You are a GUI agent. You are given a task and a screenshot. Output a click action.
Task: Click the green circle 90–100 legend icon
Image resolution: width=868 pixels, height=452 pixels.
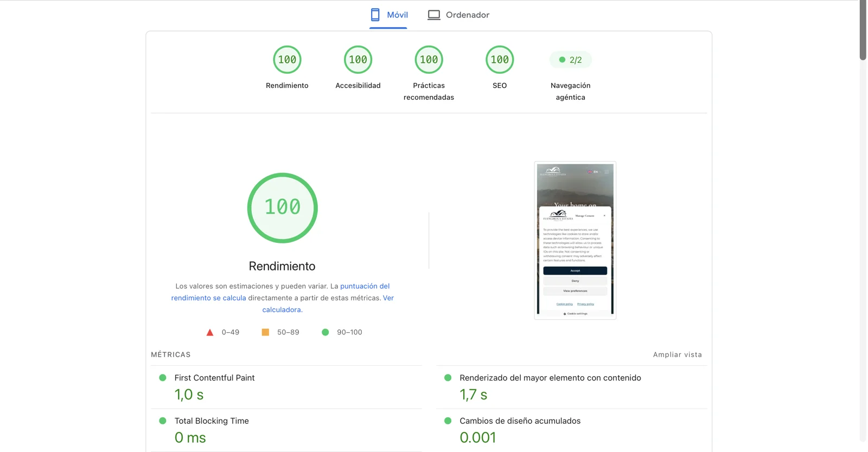click(325, 332)
